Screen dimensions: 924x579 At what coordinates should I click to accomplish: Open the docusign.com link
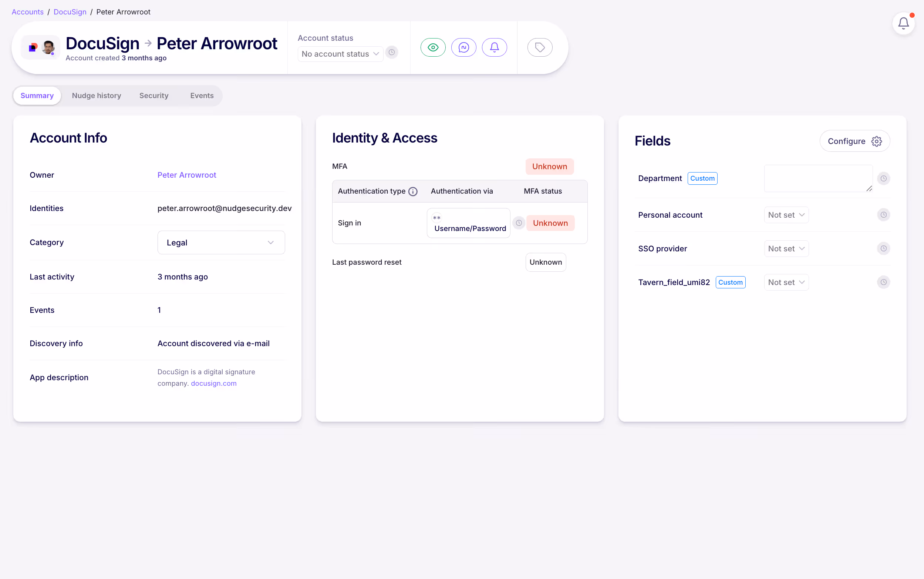click(x=214, y=383)
